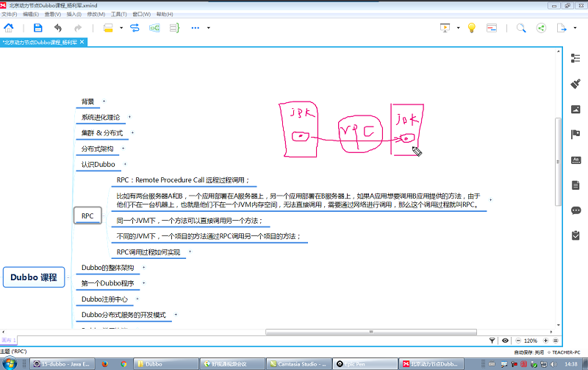Expand the 认识Dubbo topic
Viewport: 588px width, 370px height.
(125, 164)
